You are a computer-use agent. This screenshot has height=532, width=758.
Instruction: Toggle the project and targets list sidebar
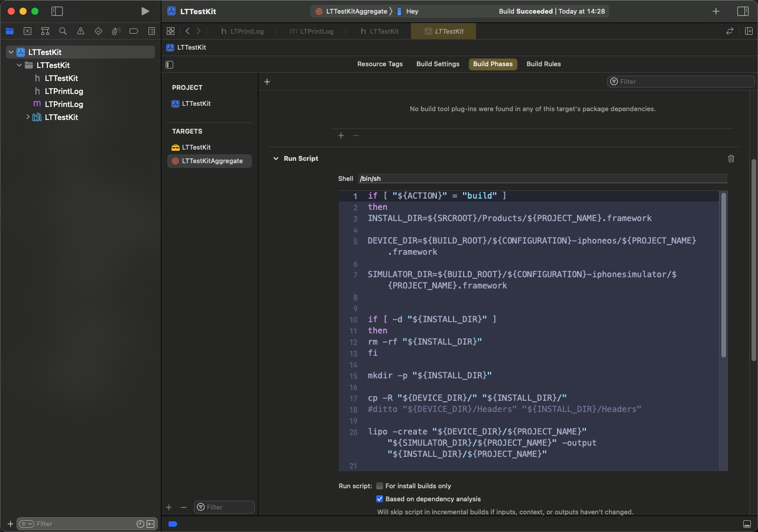coord(170,64)
